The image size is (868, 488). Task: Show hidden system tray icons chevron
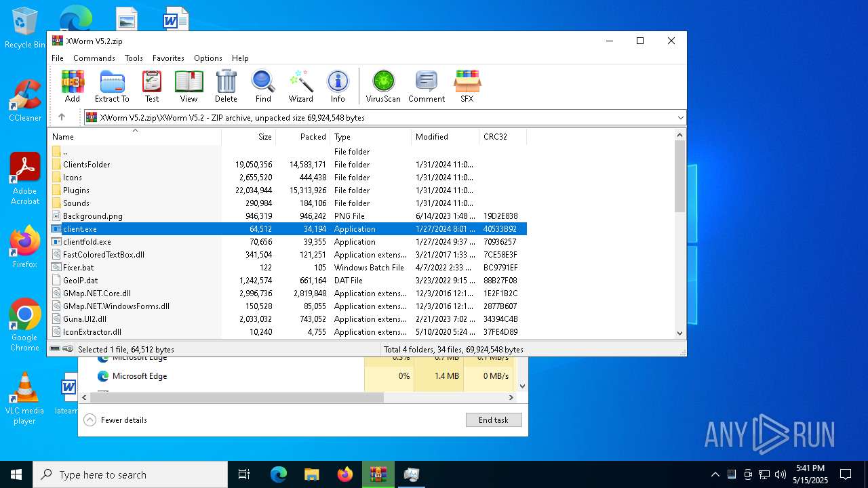click(x=715, y=474)
